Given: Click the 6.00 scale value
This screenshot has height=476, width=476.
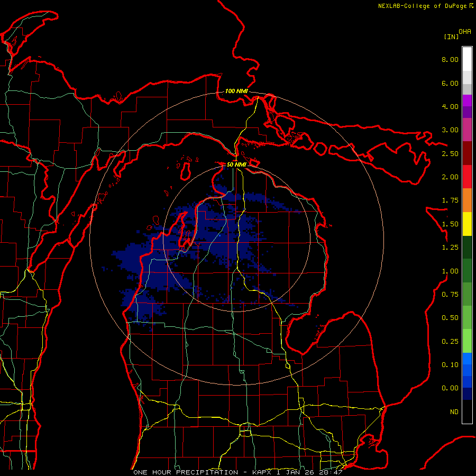Looking at the screenshot, I should [x=450, y=83].
